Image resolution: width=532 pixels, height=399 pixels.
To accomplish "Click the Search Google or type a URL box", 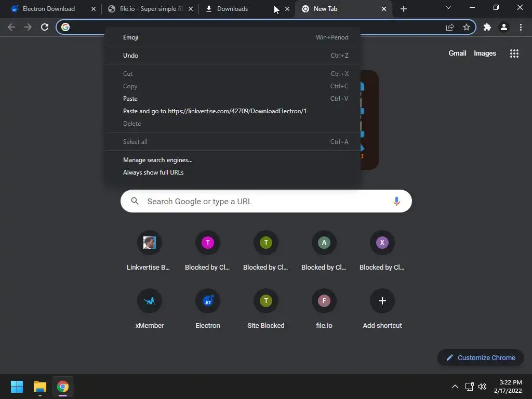I will pyautogui.click(x=266, y=201).
